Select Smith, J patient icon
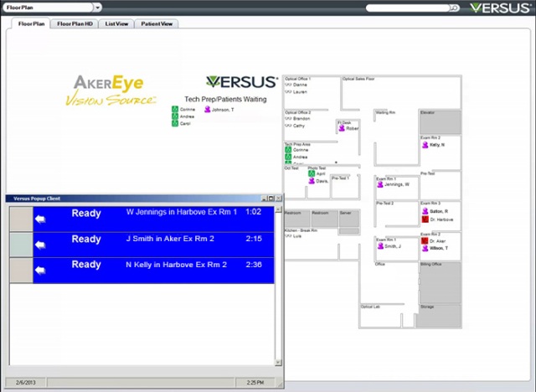 pos(380,246)
